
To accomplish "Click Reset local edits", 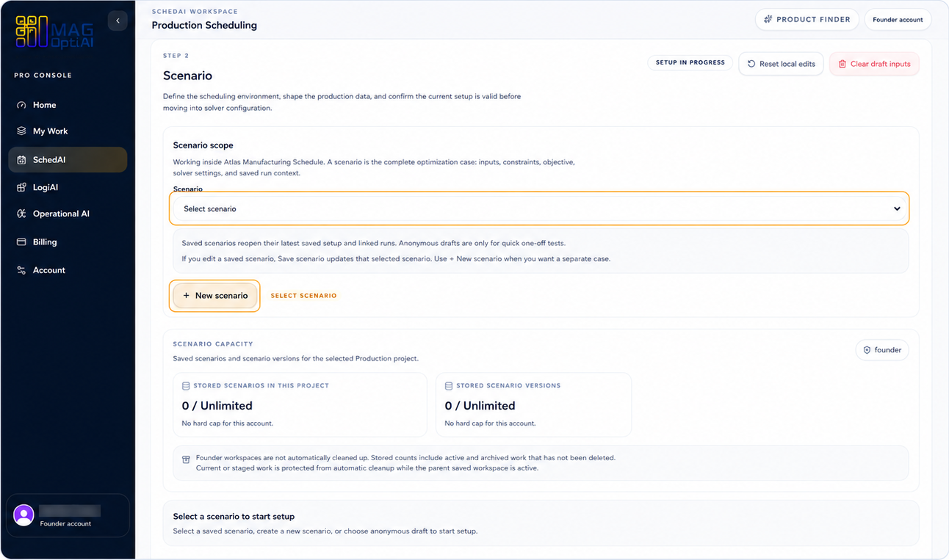I will 781,64.
